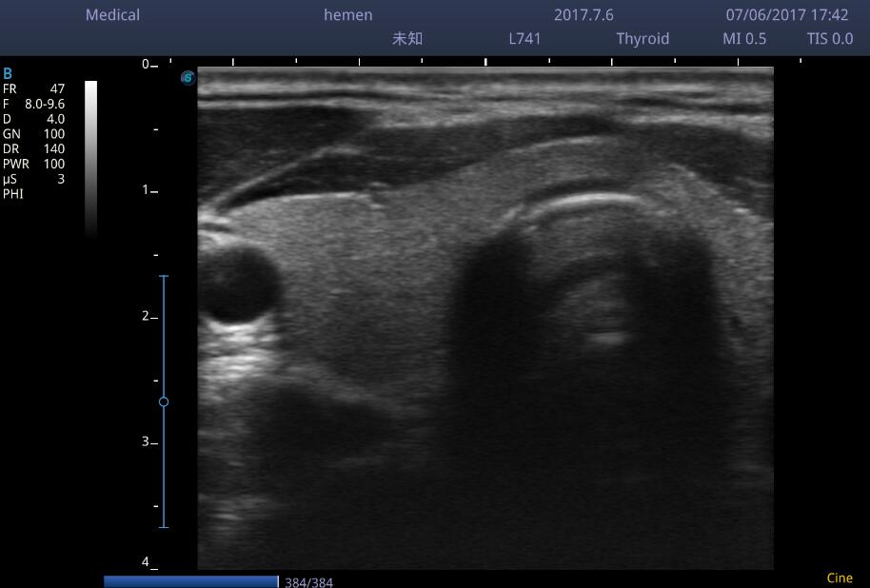Click the MI 0.5 indicator
The width and height of the screenshot is (870, 588).
point(743,39)
